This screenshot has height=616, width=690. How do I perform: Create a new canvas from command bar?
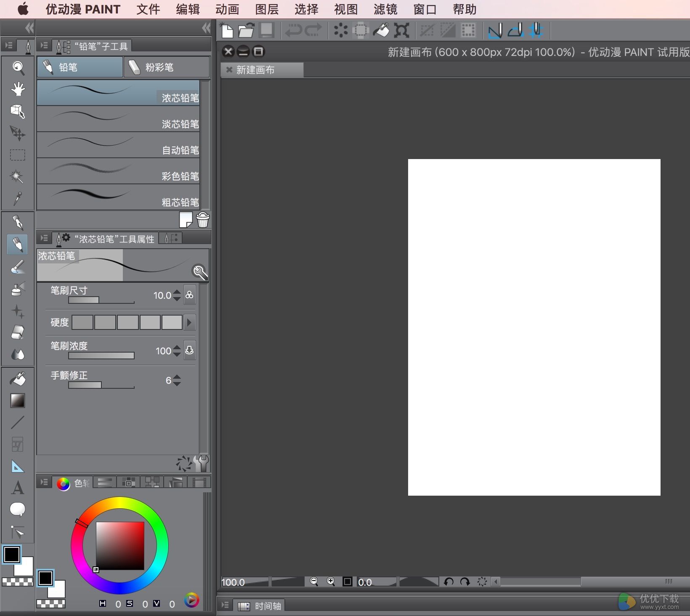click(227, 30)
